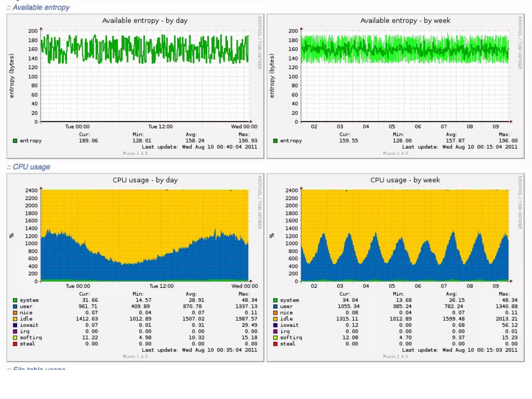The image size is (532, 399).
Task: Click the blue user swatch in daily CPU legend
Action: pyautogui.click(x=15, y=307)
